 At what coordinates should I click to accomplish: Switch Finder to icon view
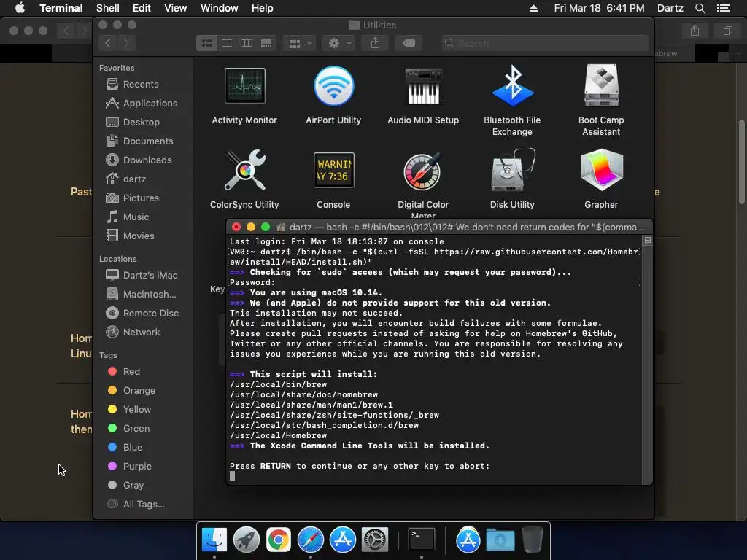[206, 43]
